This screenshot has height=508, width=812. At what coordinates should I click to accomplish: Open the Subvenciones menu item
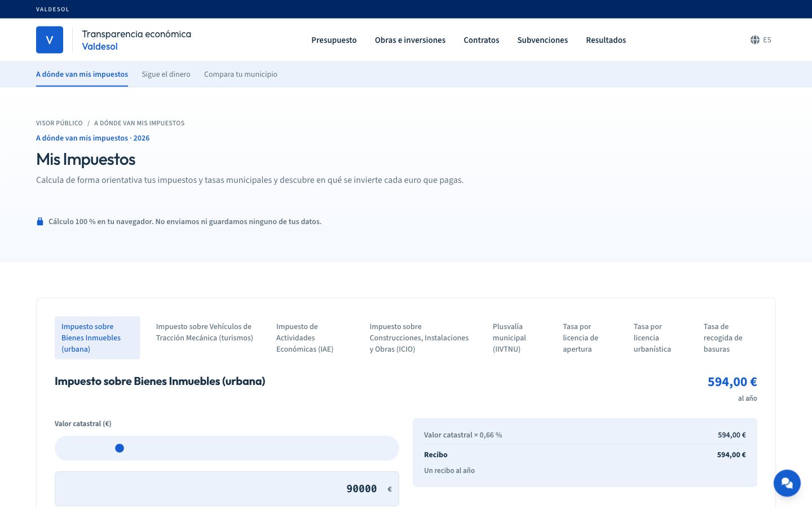pyautogui.click(x=542, y=40)
